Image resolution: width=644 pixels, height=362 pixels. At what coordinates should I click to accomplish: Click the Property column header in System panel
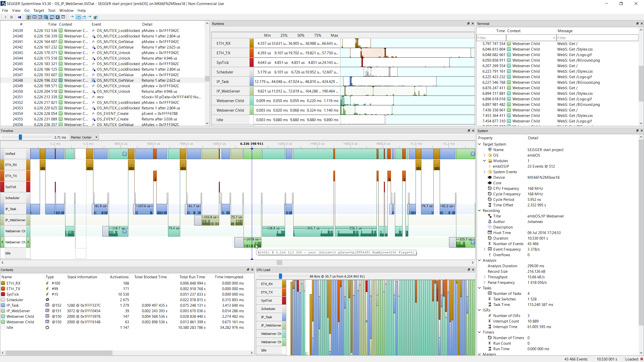(502, 138)
